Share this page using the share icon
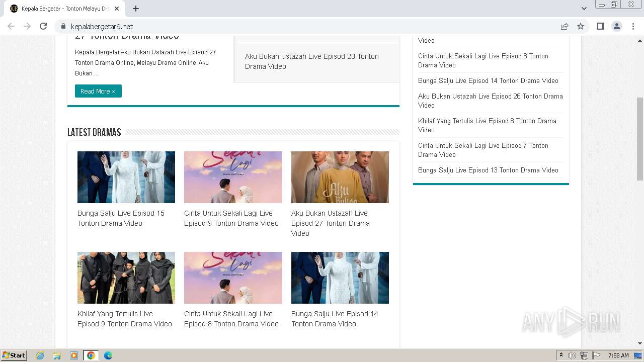Viewport: 644px width, 362px height. pos(565,26)
